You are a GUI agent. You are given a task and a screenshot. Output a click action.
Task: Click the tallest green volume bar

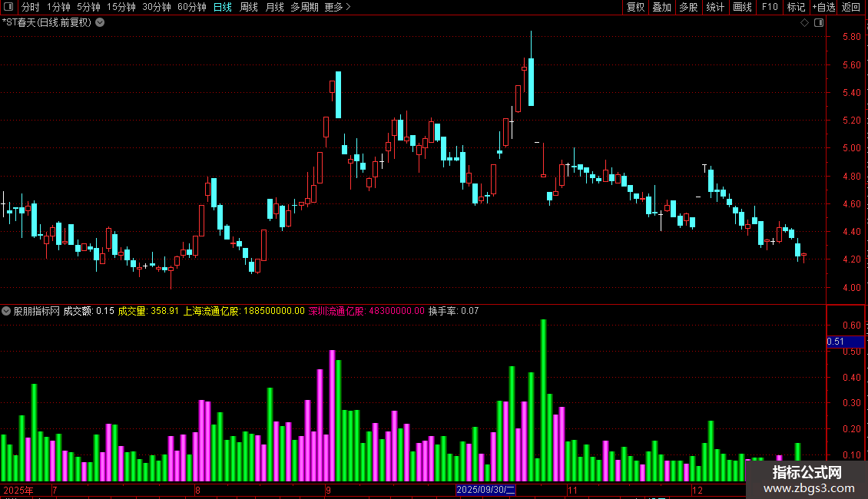pos(544,401)
